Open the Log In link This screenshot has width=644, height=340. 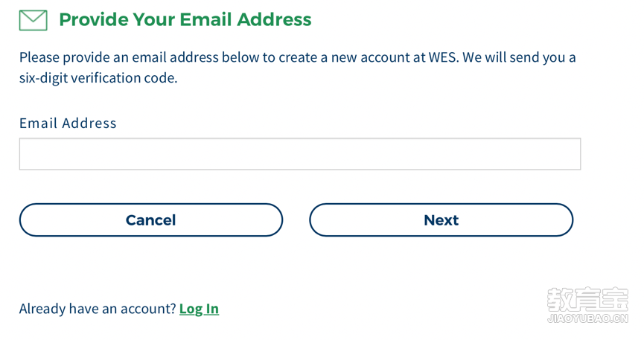tap(200, 309)
